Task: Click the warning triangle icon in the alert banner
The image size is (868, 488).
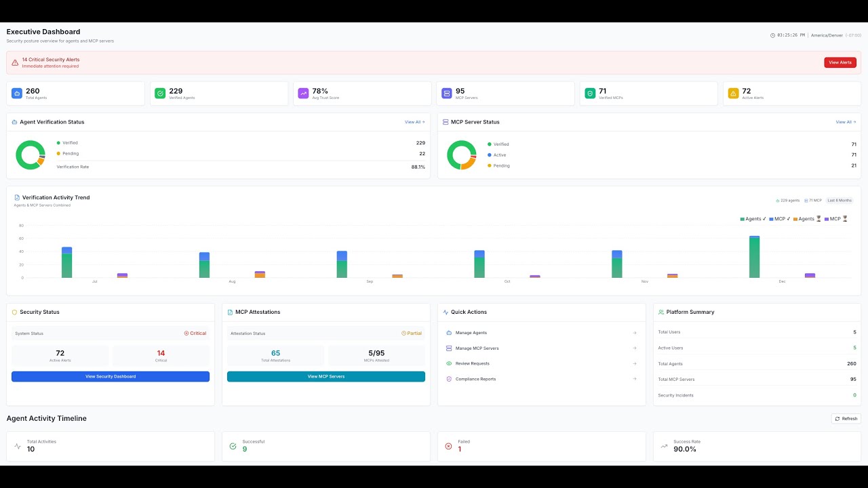Action: pyautogui.click(x=15, y=62)
